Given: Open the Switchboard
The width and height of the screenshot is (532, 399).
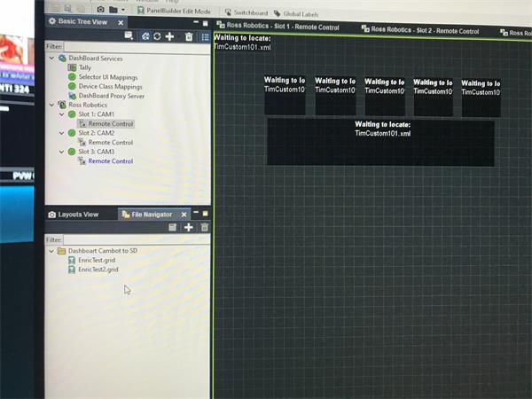Looking at the screenshot, I should 246,12.
